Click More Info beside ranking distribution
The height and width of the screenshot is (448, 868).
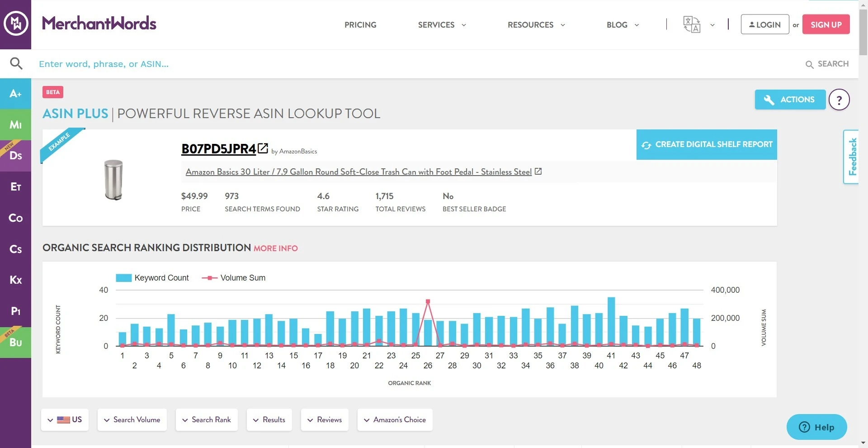(276, 248)
